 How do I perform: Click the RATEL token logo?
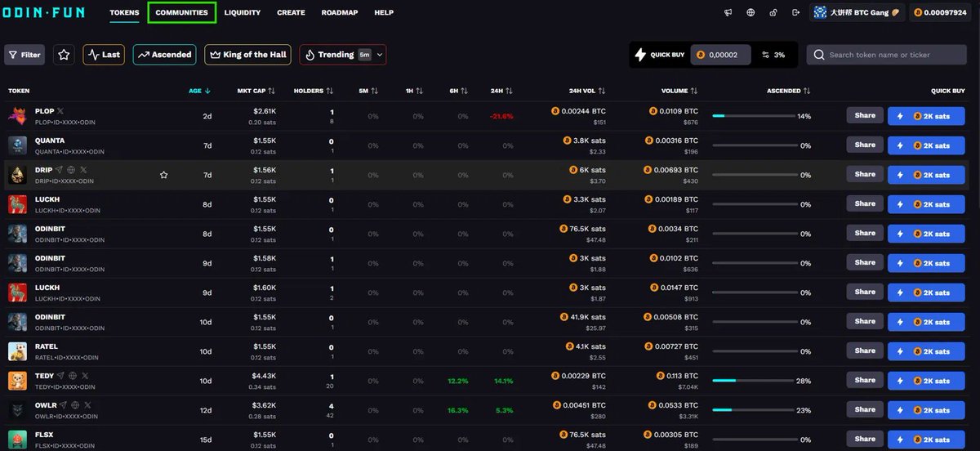click(17, 351)
